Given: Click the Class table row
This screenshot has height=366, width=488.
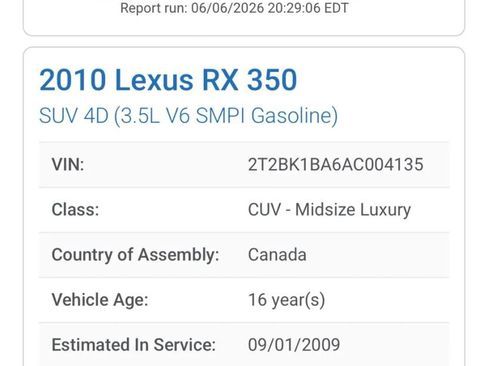Looking at the screenshot, I should tap(244, 210).
